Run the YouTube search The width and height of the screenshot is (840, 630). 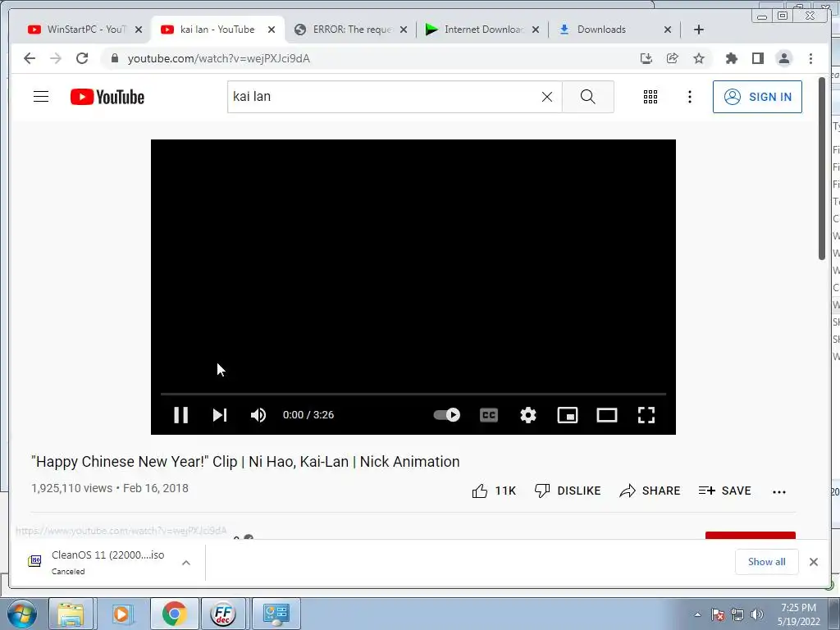[587, 97]
